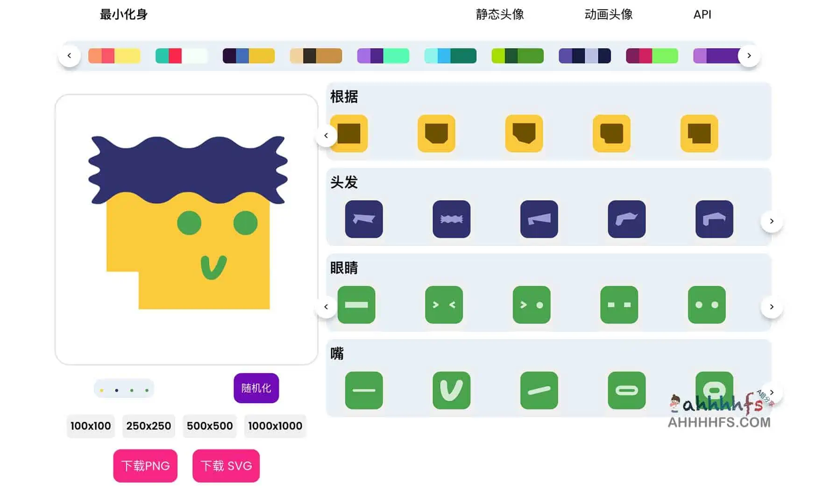Viewport: 830px width, 504px height.
Task: Download the avatar as PNG
Action: 145,465
